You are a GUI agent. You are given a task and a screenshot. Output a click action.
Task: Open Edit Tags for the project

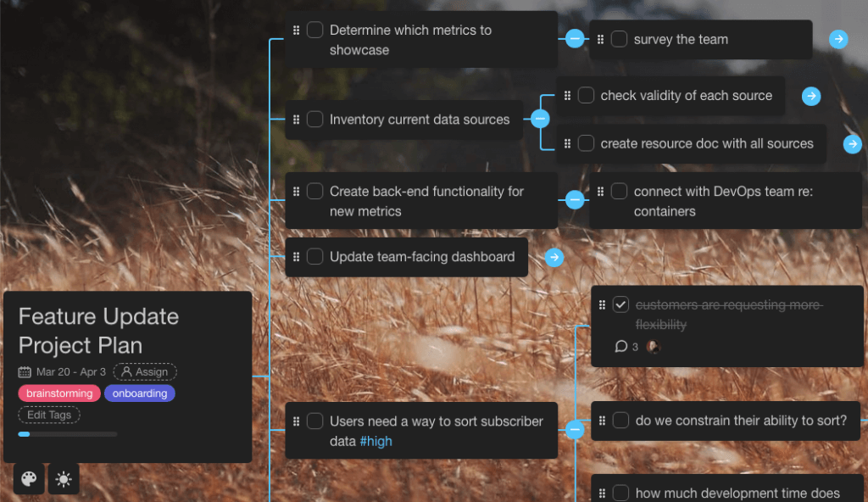click(x=48, y=415)
